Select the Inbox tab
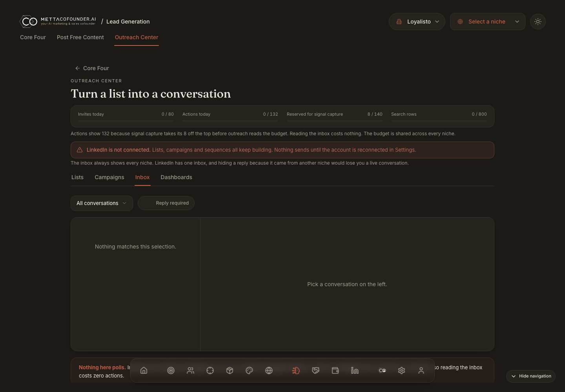The width and height of the screenshot is (565, 392). (142, 177)
